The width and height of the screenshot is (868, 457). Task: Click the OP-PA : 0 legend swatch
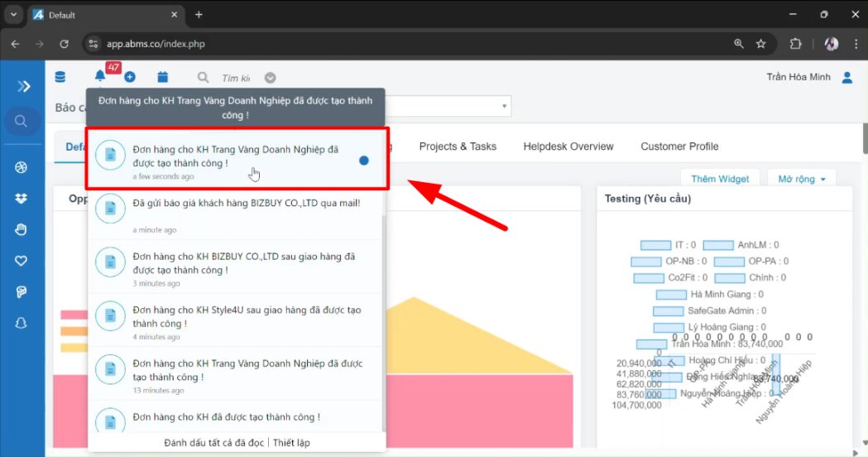[x=729, y=262]
